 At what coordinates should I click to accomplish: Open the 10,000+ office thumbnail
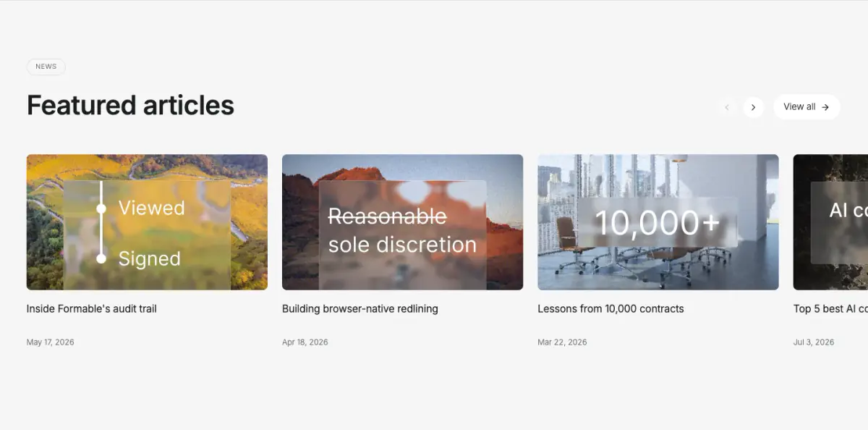tap(658, 222)
